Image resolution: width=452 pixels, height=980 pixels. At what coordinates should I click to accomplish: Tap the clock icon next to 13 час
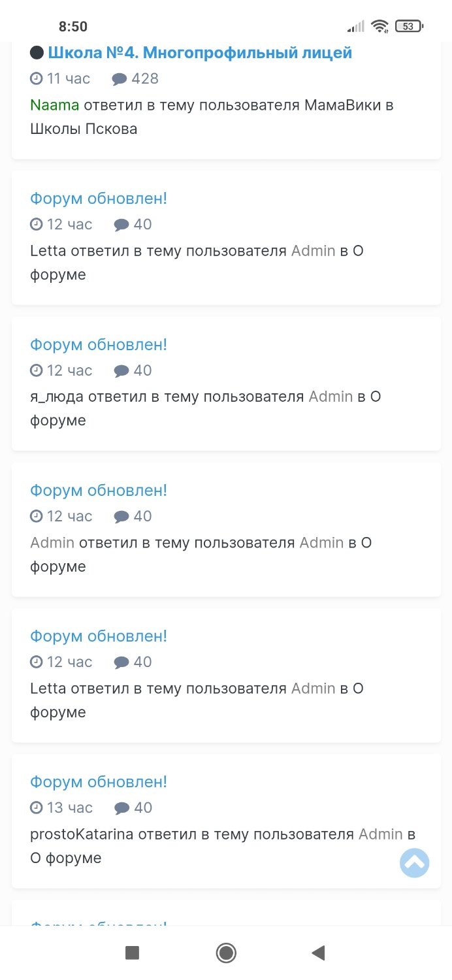(x=37, y=808)
